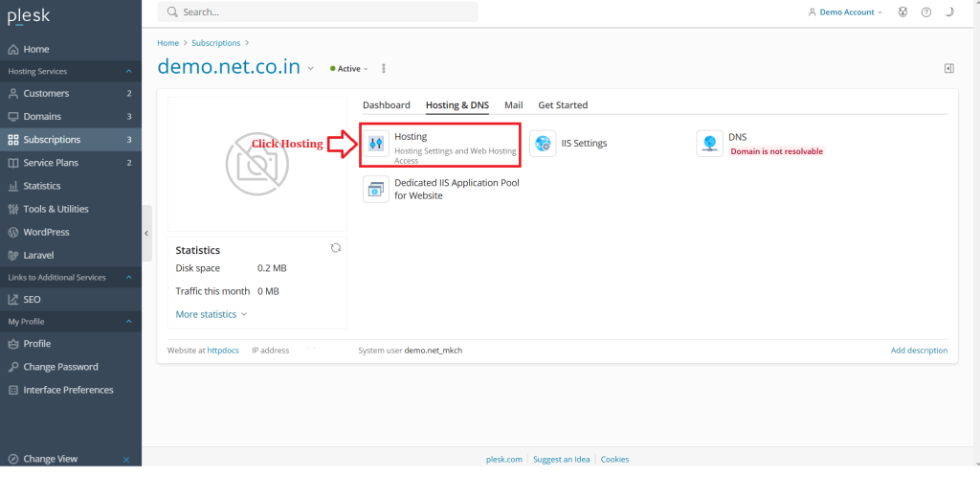Switch to the Dashboard tab

[x=387, y=105]
